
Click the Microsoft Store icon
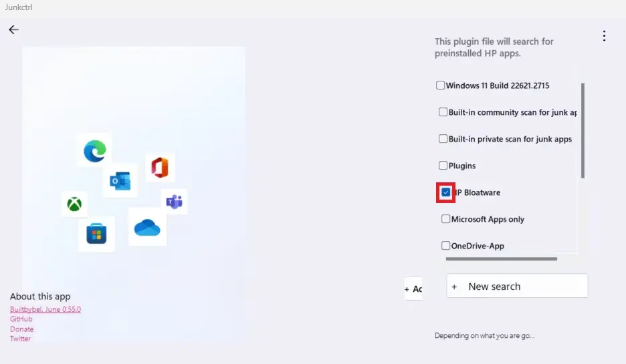tap(96, 234)
